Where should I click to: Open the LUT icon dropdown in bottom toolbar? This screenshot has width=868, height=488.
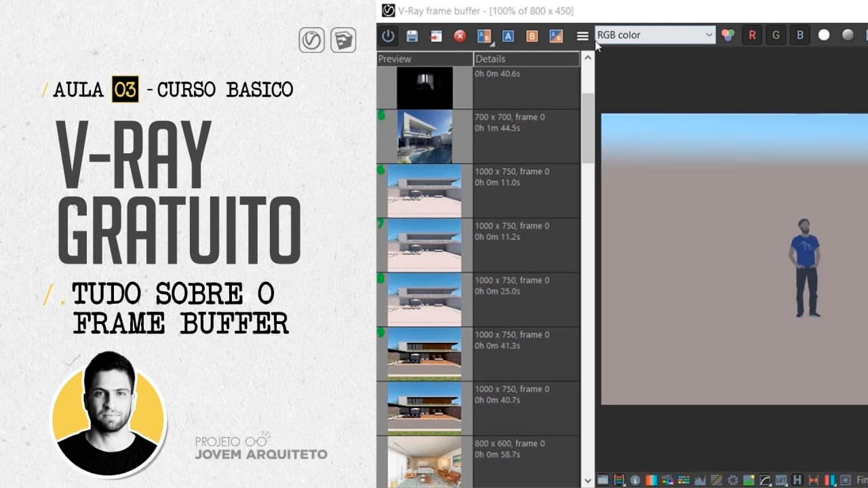tap(781, 480)
